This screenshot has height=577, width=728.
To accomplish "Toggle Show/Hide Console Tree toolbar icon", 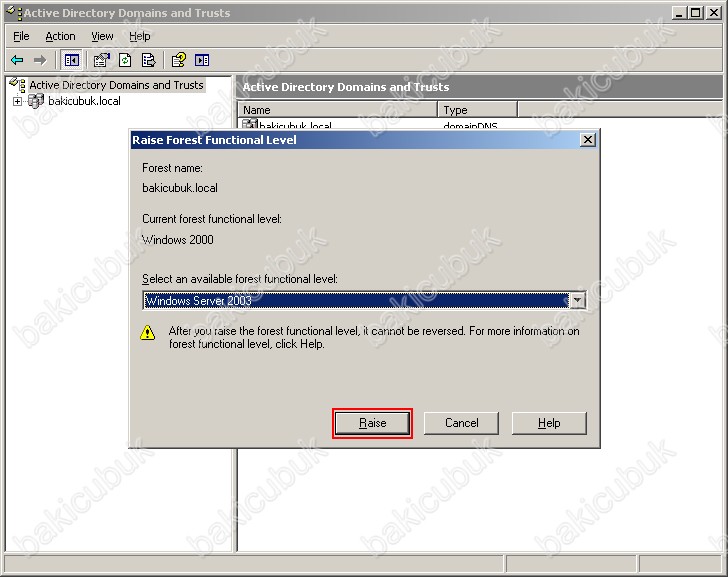I will (72, 60).
